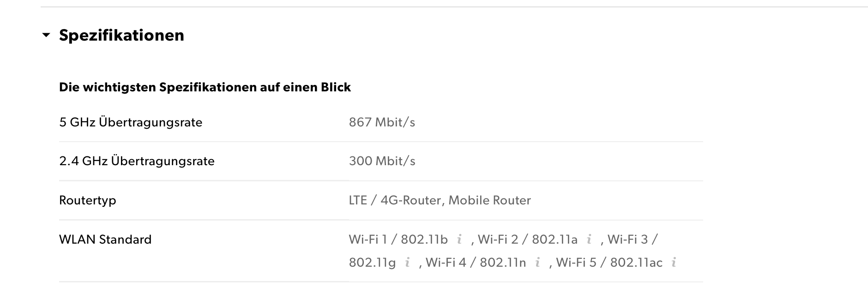Viewport: 868px width, 287px height.
Task: Click the 300 Mbit/s value
Action: [382, 161]
